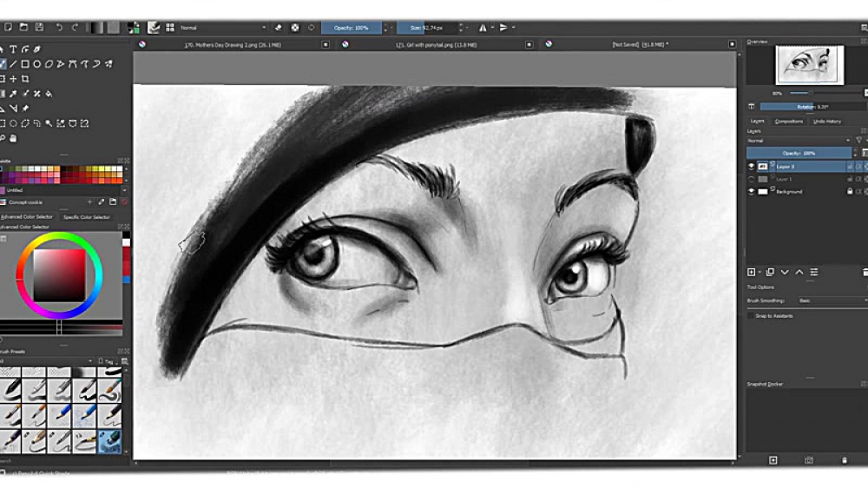Image resolution: width=868 pixels, height=495 pixels.
Task: Click the Save document icon
Action: (39, 28)
